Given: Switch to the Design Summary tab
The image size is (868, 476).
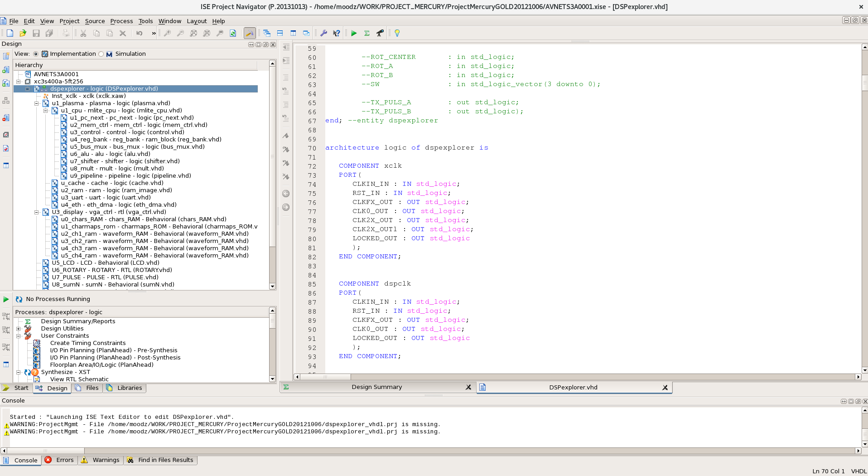Looking at the screenshot, I should click(376, 387).
